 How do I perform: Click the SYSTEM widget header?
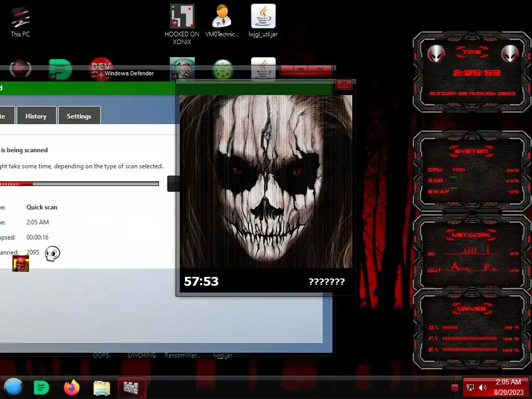[472, 151]
